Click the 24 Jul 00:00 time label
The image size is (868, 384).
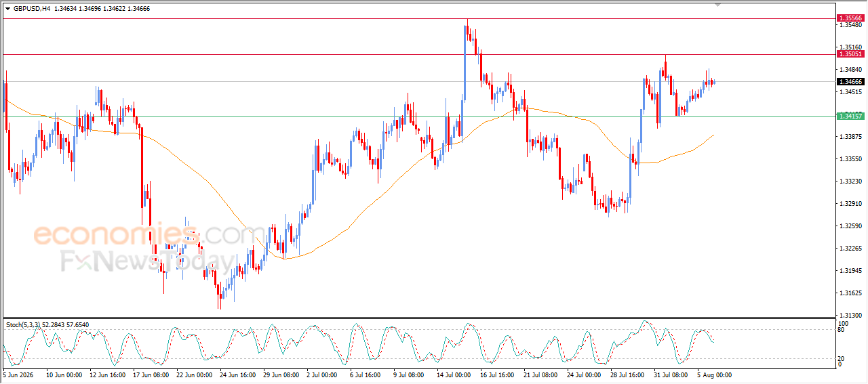(584, 375)
